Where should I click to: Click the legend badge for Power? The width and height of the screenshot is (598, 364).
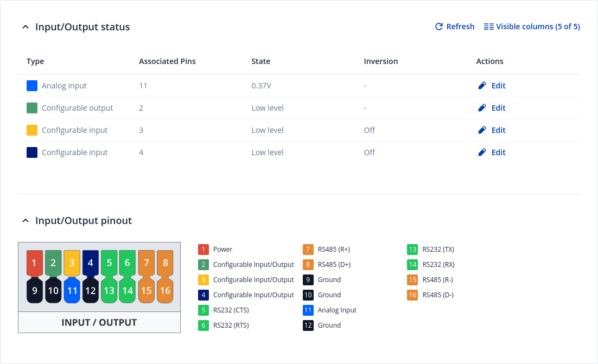(x=203, y=250)
